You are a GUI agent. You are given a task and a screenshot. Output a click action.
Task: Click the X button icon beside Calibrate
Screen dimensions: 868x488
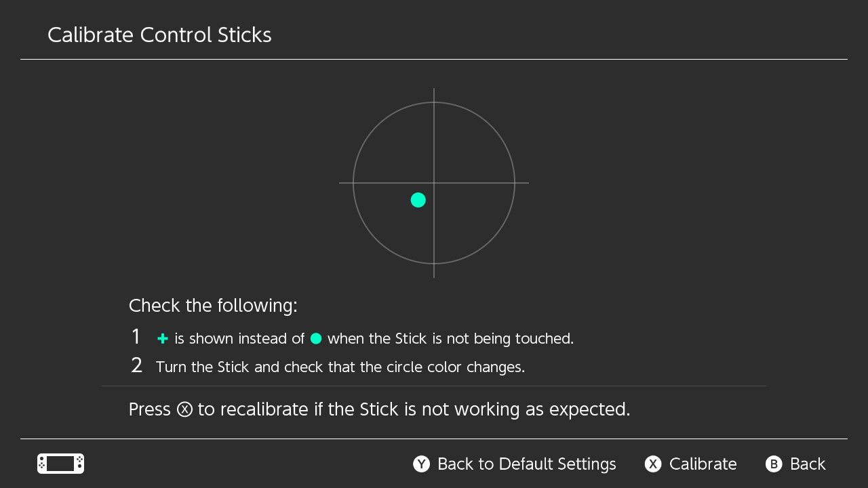[652, 464]
